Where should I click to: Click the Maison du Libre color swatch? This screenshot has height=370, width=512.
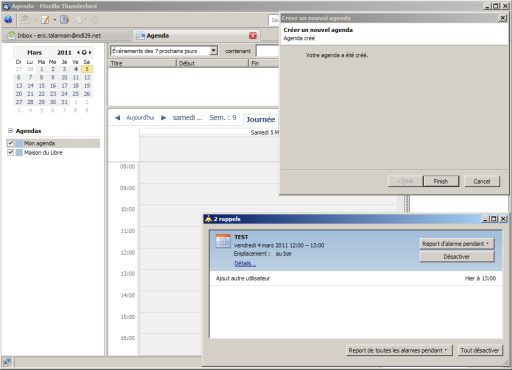point(19,153)
